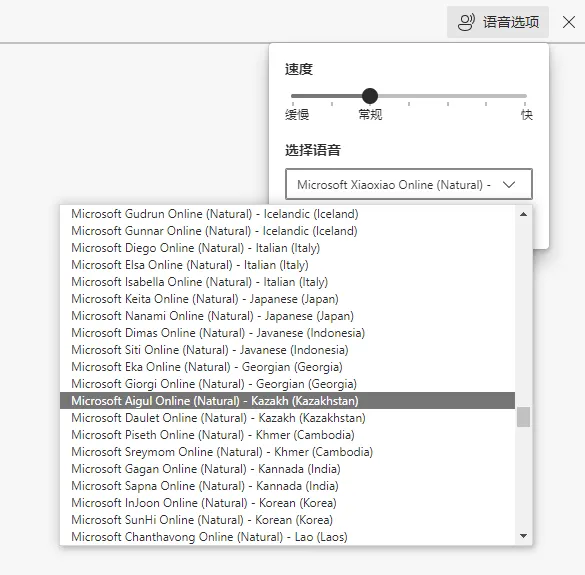Select Sapna Kannada voice
Image resolution: width=585 pixels, height=575 pixels.
287,486
